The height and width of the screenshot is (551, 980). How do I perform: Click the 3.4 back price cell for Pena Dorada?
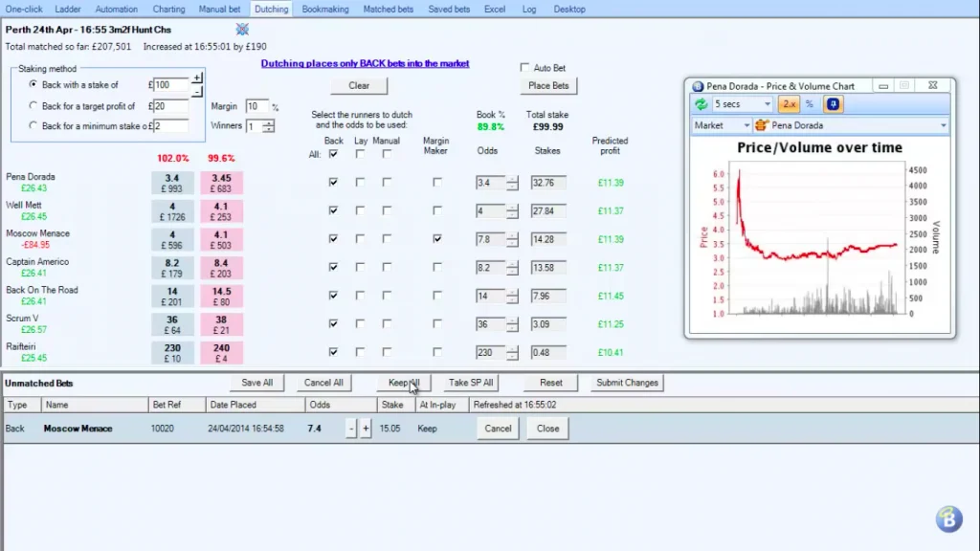(172, 183)
